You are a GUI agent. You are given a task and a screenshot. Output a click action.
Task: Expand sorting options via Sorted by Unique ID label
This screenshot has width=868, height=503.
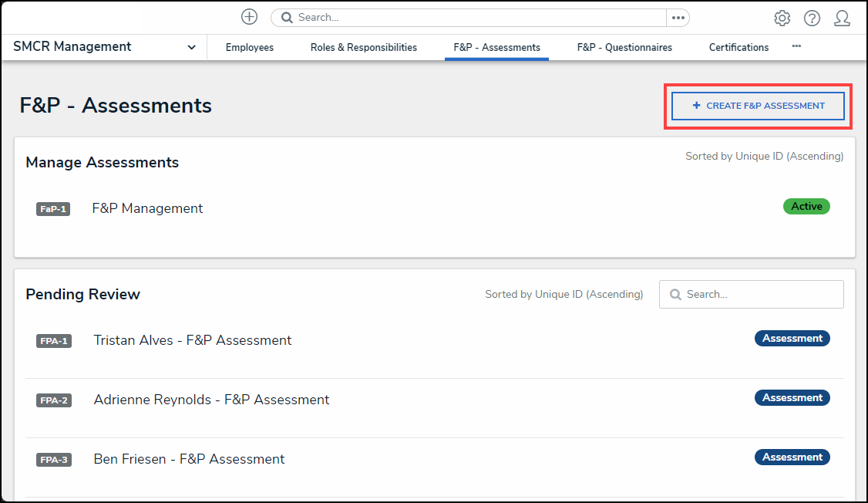pyautogui.click(x=764, y=156)
